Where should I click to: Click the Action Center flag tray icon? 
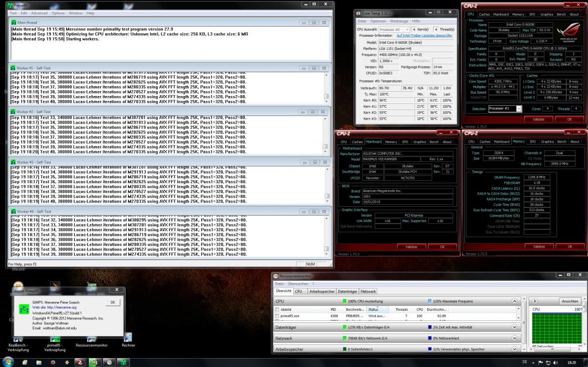(x=541, y=363)
